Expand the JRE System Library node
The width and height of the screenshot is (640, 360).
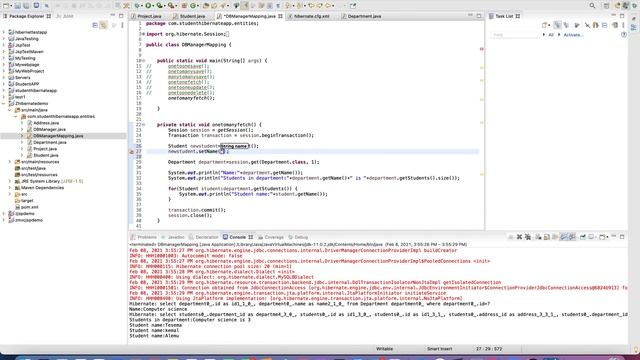point(10,181)
